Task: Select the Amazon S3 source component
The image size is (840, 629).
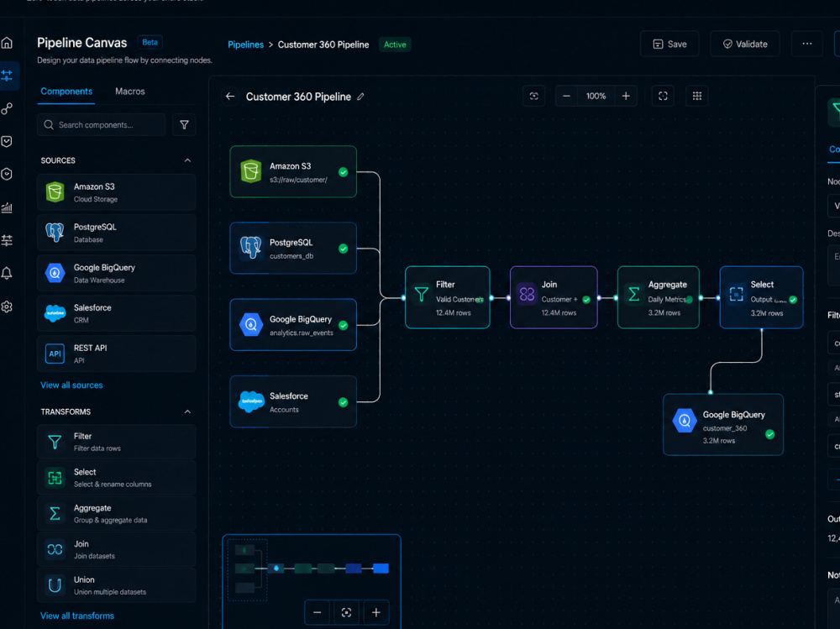Action: pos(116,192)
